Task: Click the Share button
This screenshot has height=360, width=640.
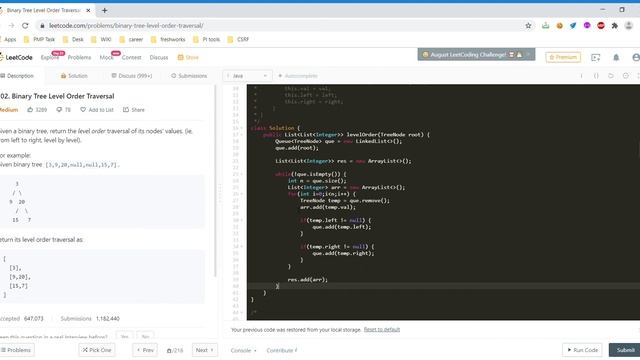Action: [x=134, y=110]
